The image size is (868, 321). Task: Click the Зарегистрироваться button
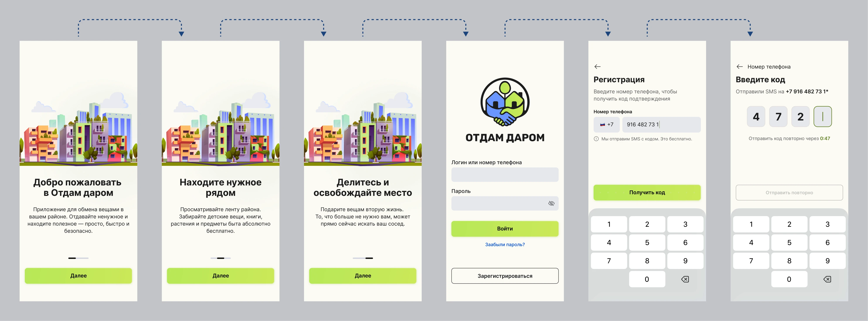pyautogui.click(x=505, y=276)
